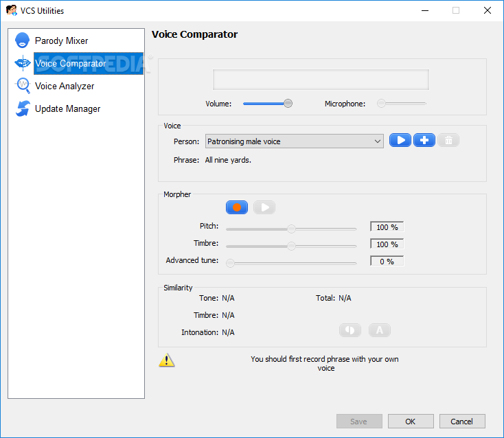Click the Tone: N/A similarity value
This screenshot has height=438, width=504.
coord(228,298)
